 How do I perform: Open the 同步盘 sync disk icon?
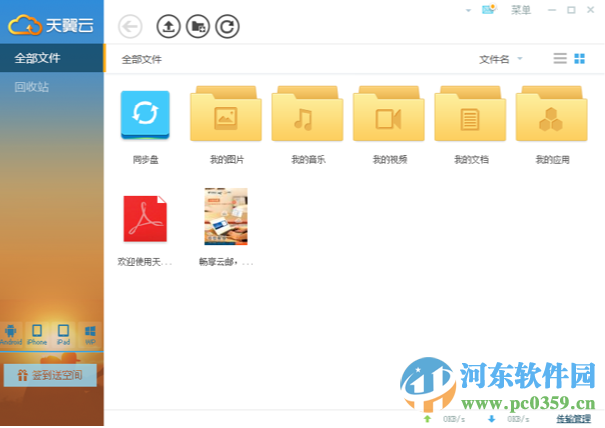tap(145, 114)
